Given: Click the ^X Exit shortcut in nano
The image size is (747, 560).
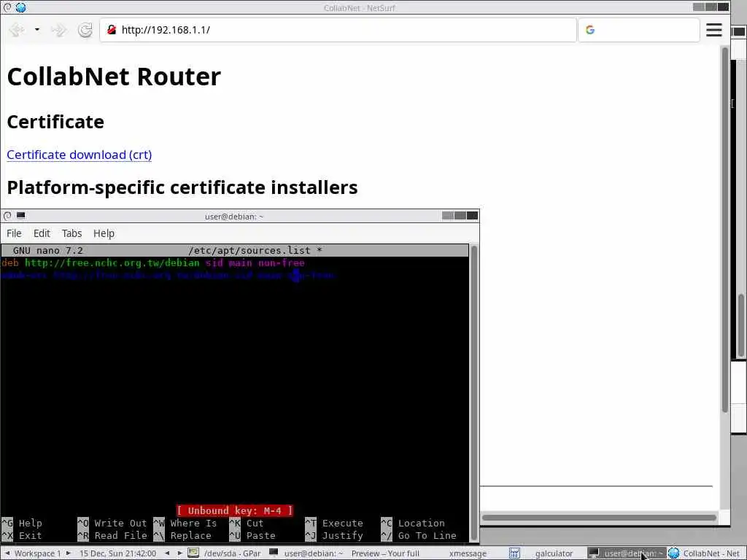Looking at the screenshot, I should point(22,535).
